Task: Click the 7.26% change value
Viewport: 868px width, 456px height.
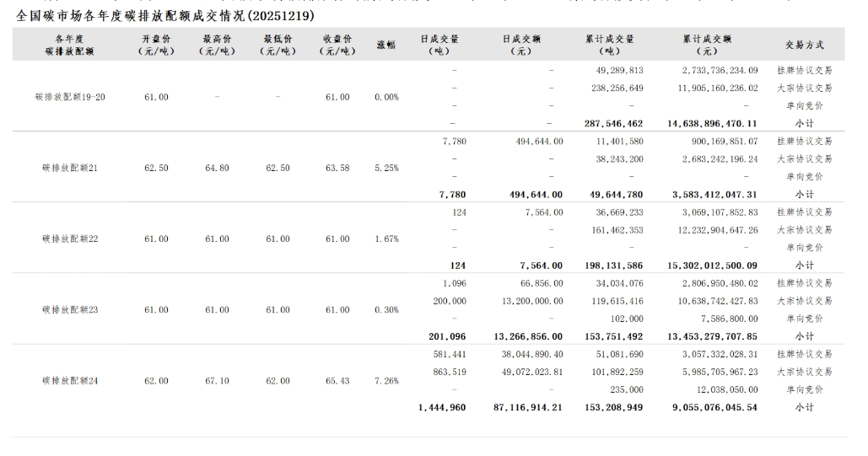Action: pos(386,380)
